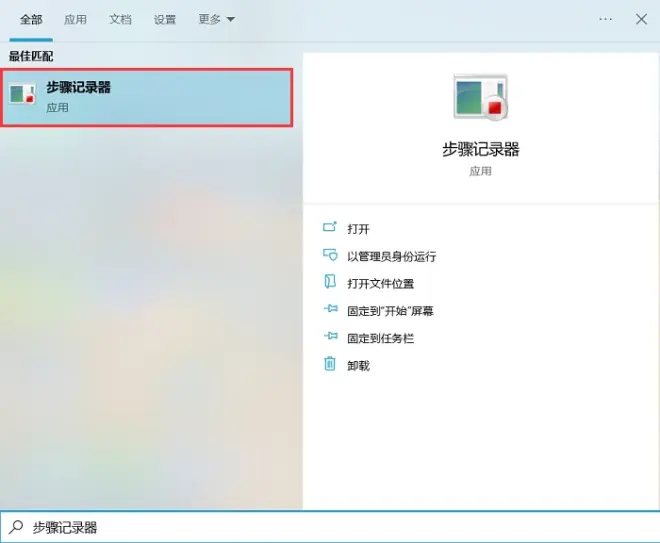Select the 设置 filter tab

[165, 19]
